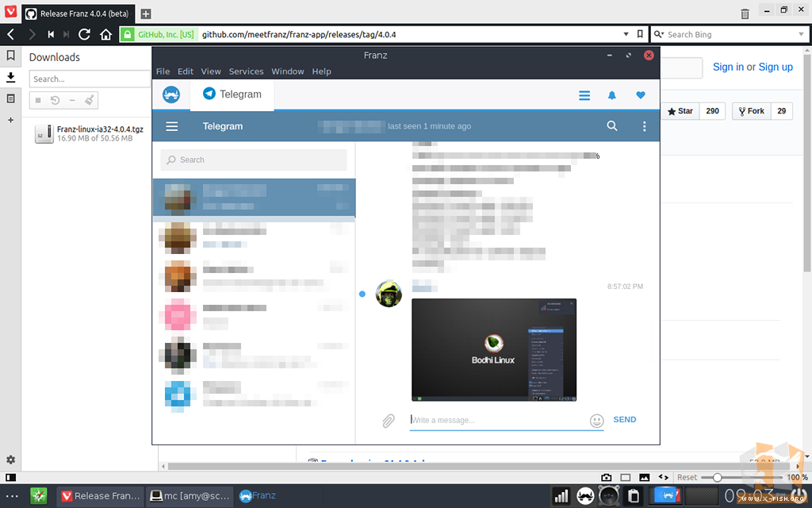
Task: Bookmark this page from the address bar
Action: tap(640, 34)
